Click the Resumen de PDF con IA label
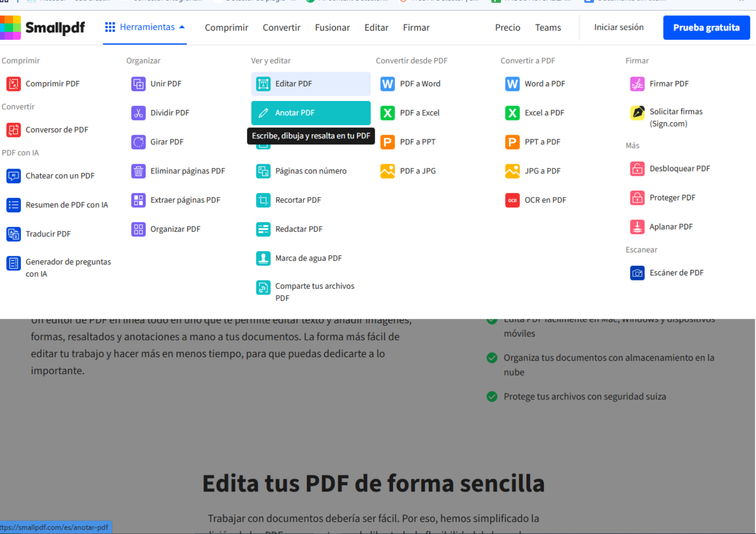 click(x=67, y=205)
